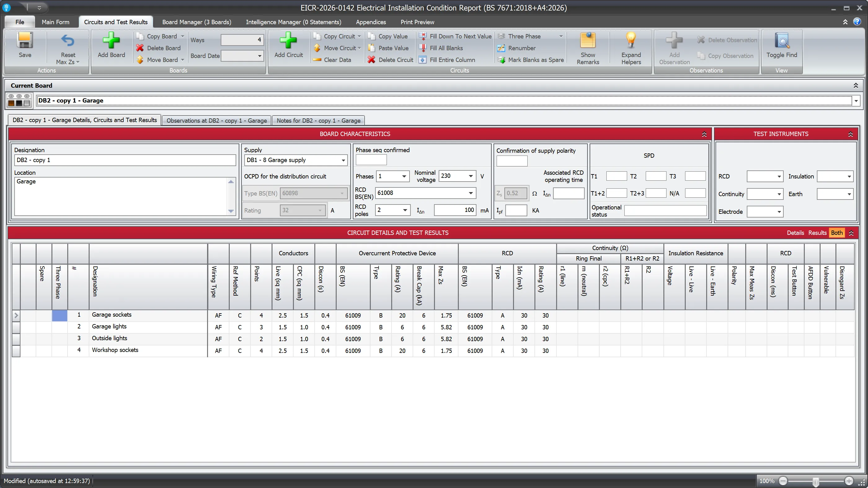The height and width of the screenshot is (488, 868).
Task: Open the Supply DB1 - 8 Garage supply dropdown
Action: click(343, 160)
